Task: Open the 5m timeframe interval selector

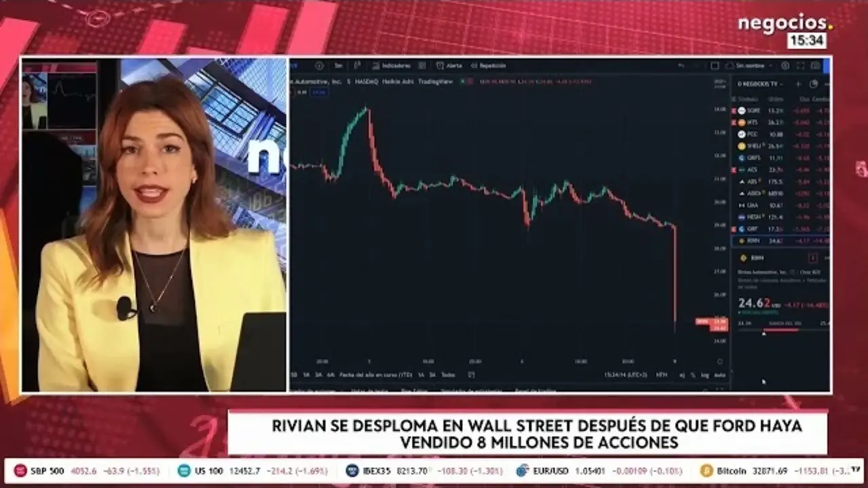Action: pos(338,66)
